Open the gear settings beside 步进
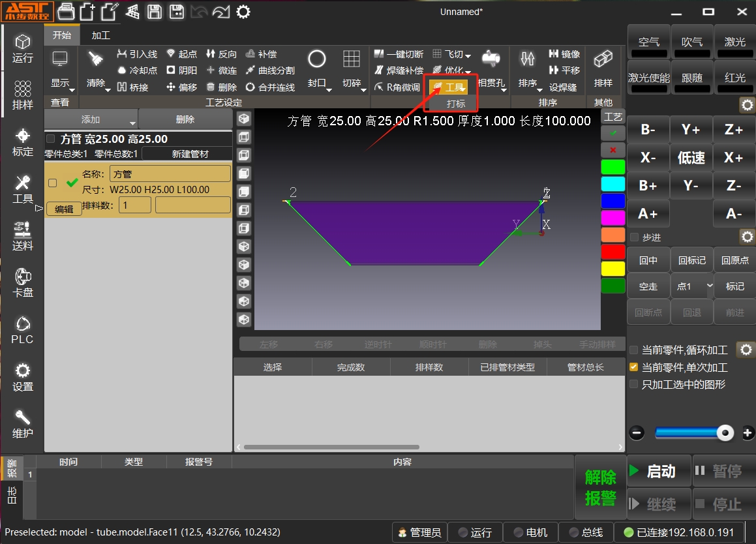This screenshot has height=544, width=756. click(x=747, y=237)
